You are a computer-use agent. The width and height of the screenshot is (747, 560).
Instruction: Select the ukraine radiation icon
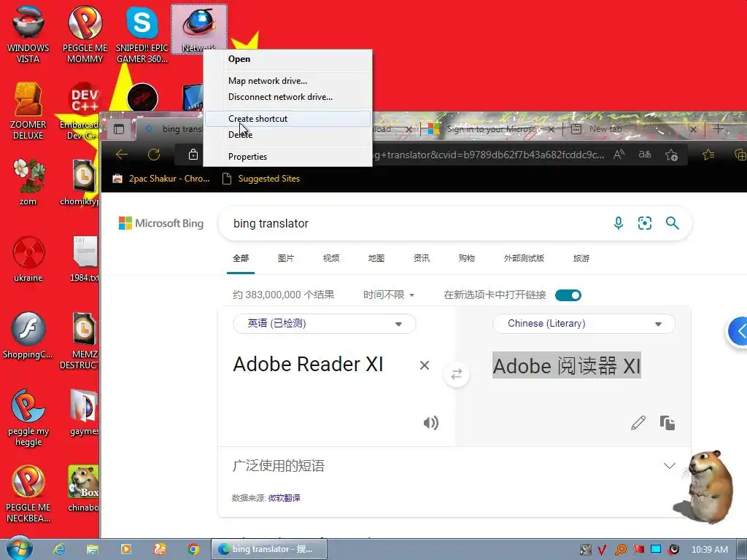pos(28,259)
